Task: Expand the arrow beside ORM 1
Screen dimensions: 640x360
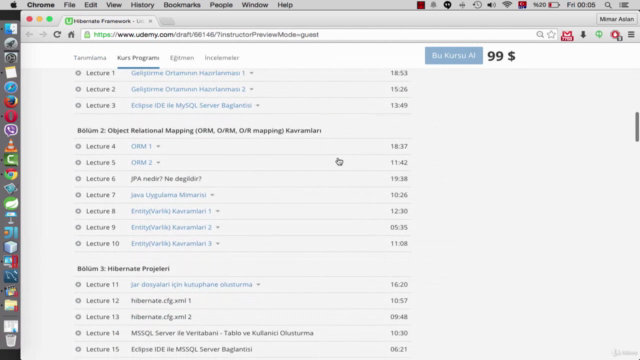Action: click(x=158, y=147)
